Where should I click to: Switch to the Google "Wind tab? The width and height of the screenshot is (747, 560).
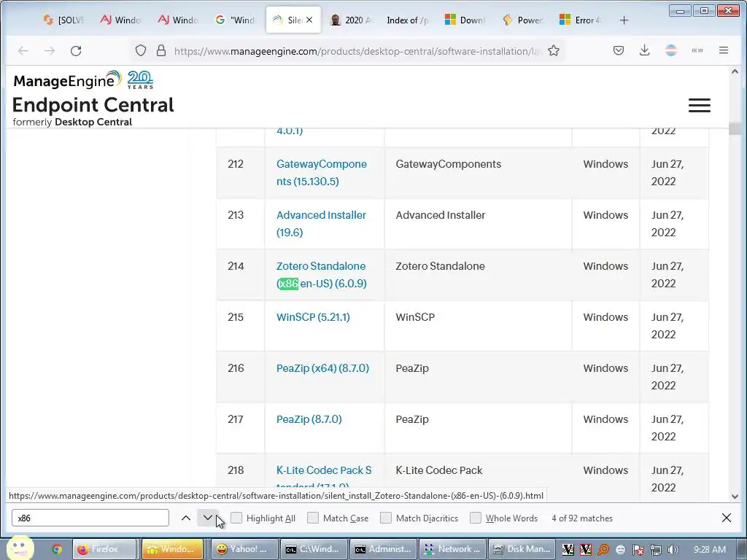pyautogui.click(x=236, y=20)
